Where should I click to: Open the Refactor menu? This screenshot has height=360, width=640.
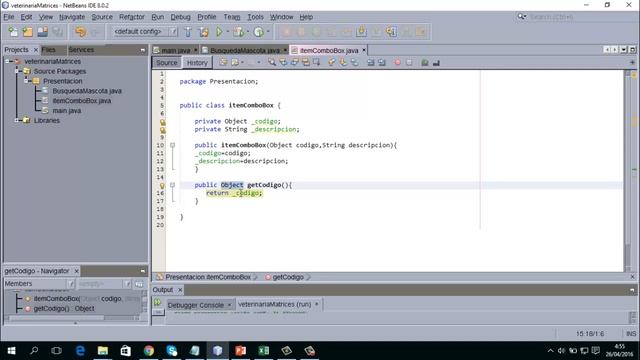click(x=132, y=17)
